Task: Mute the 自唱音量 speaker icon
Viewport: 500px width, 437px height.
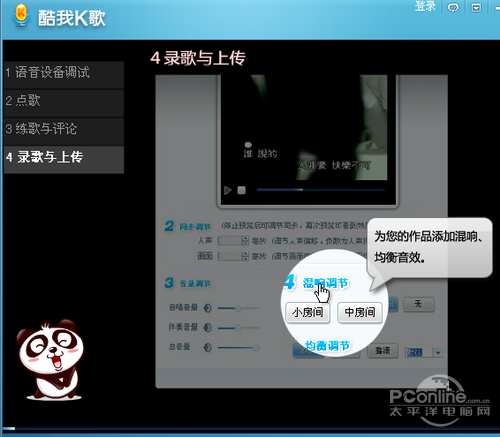Action: click(208, 308)
